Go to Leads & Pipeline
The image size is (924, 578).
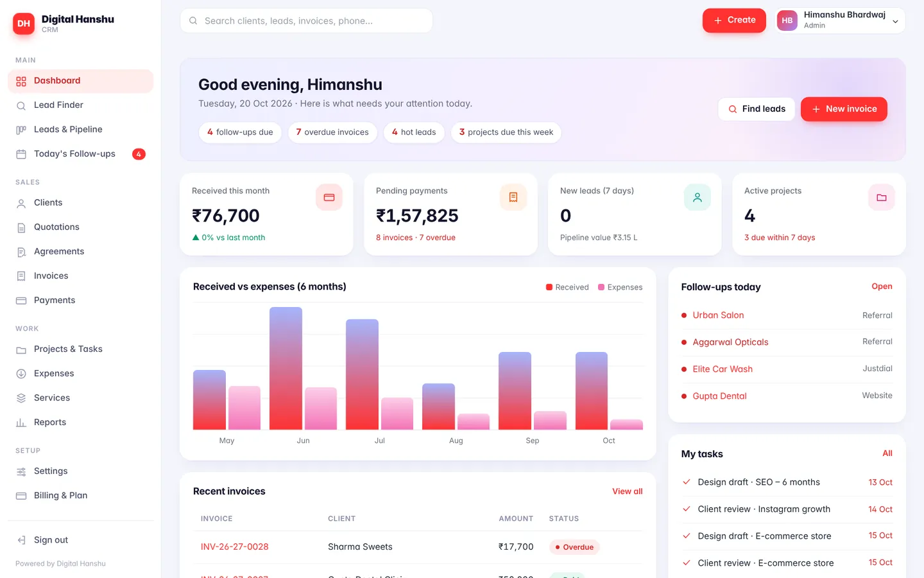[81, 130]
